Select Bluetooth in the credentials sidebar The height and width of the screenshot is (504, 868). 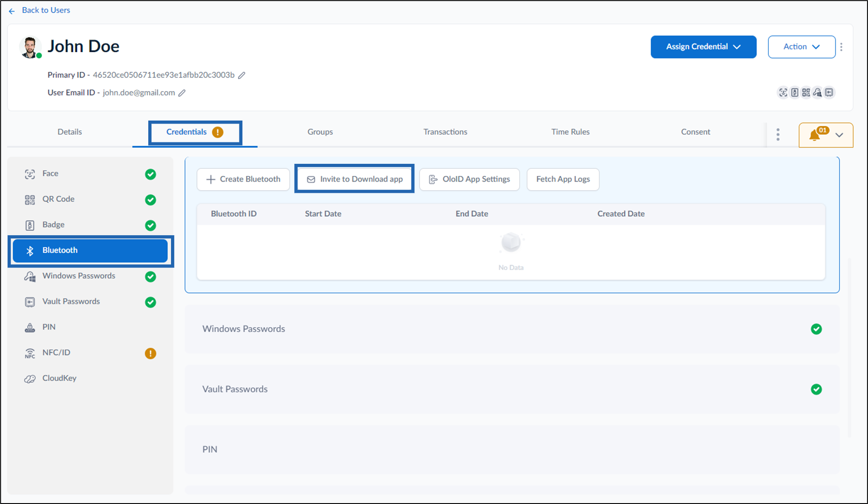[90, 250]
